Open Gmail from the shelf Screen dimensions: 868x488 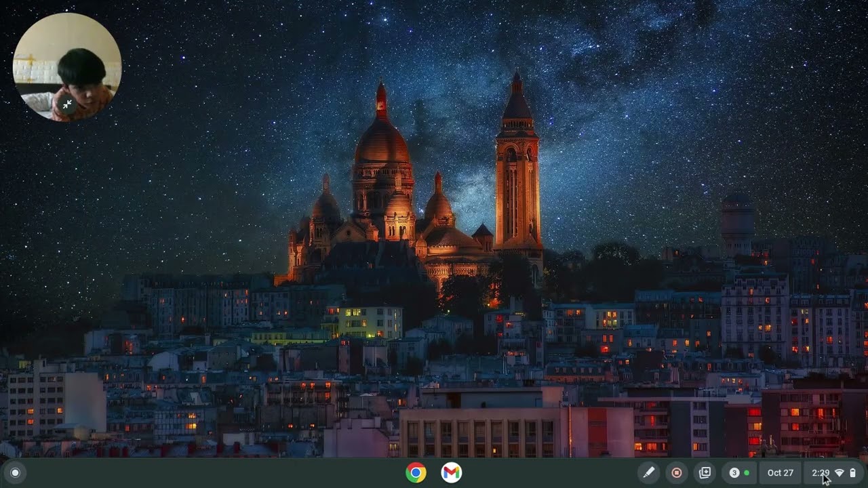[x=452, y=472]
